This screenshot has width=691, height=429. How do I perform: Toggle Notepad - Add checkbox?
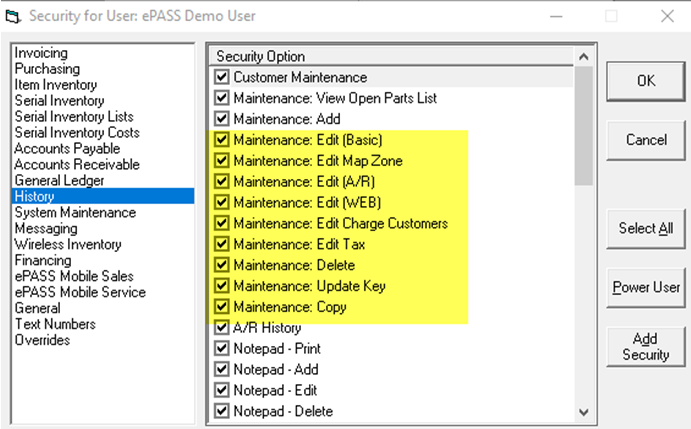(x=221, y=369)
